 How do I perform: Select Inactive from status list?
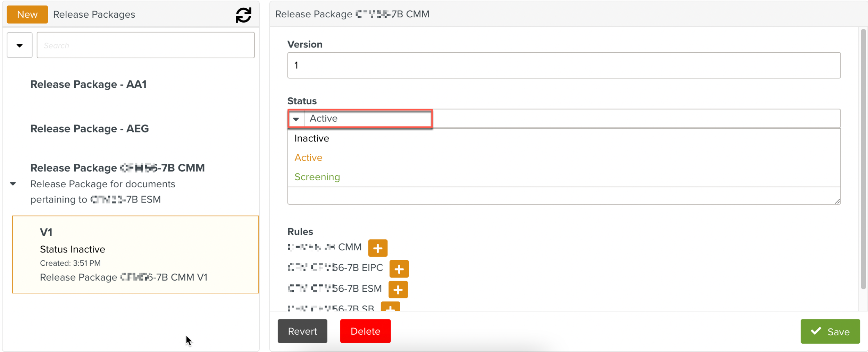click(x=311, y=138)
